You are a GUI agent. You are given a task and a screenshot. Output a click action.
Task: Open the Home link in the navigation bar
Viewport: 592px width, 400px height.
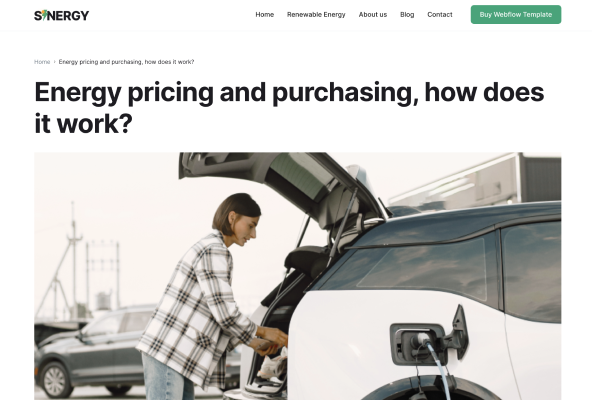pyautogui.click(x=265, y=14)
